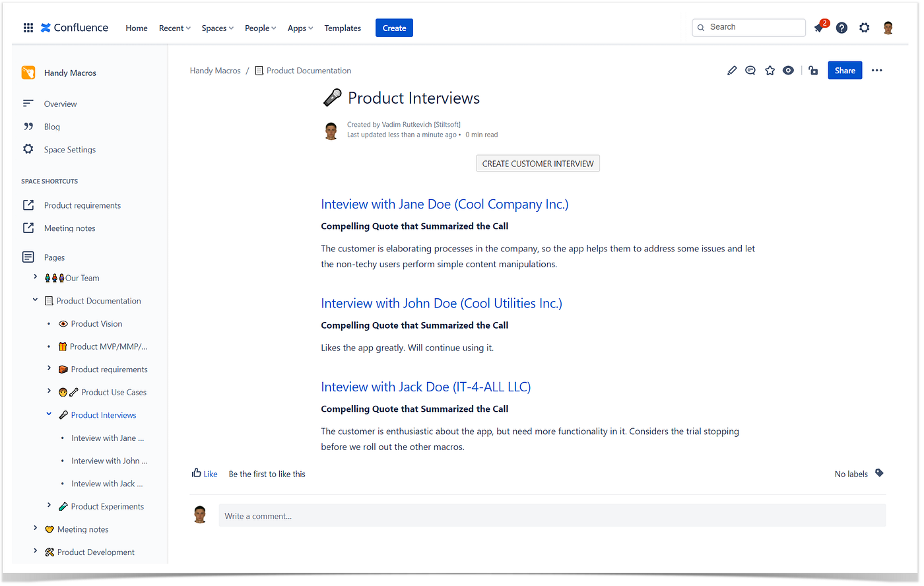Click the Overview sidebar icon
Image resolution: width=924 pixels, height=586 pixels.
(28, 104)
